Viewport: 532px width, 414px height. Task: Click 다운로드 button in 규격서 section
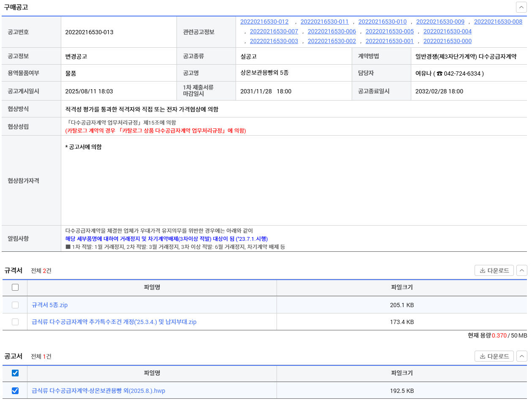[x=494, y=270]
